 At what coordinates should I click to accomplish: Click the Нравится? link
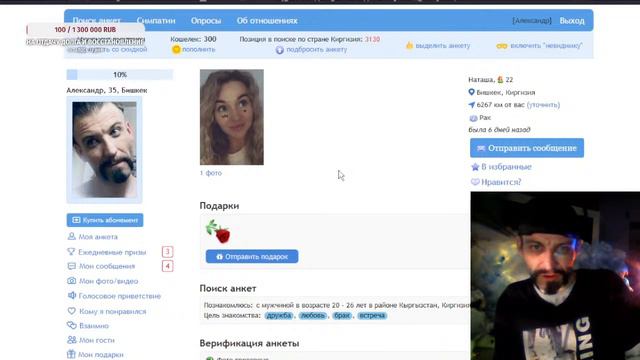(x=501, y=182)
